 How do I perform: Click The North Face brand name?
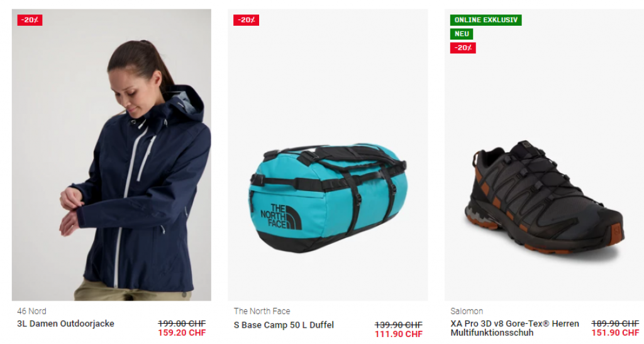coord(262,311)
